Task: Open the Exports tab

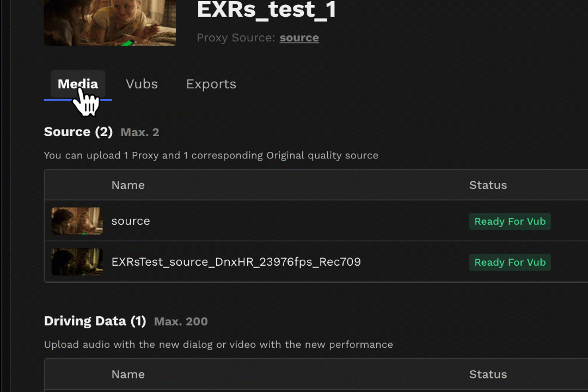Action: point(211,84)
